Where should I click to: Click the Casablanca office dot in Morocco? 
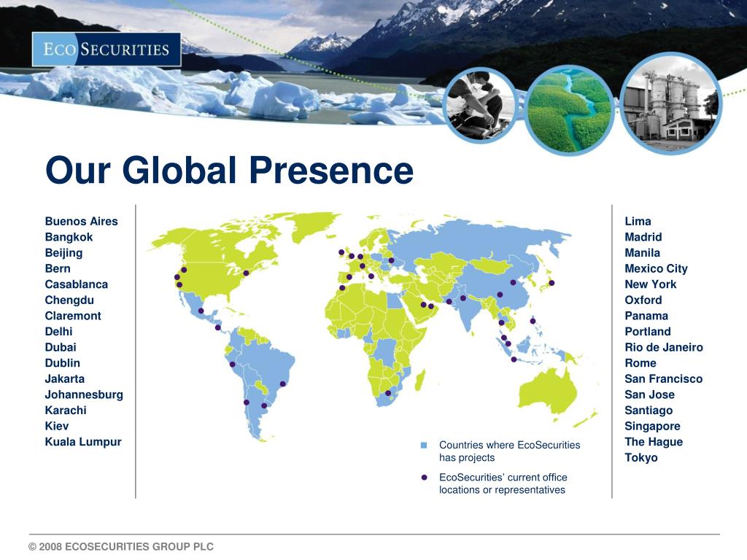click(342, 287)
